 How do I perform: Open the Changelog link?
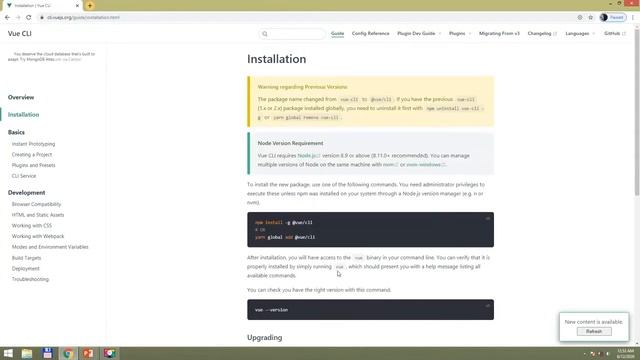coord(542,33)
